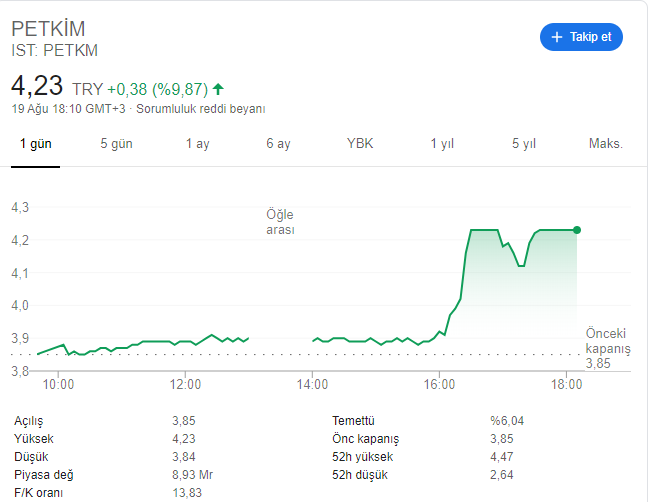Screen dimensions: 649x502
Task: Open the Sorumluluk reddi beyanı link
Action: [200, 108]
